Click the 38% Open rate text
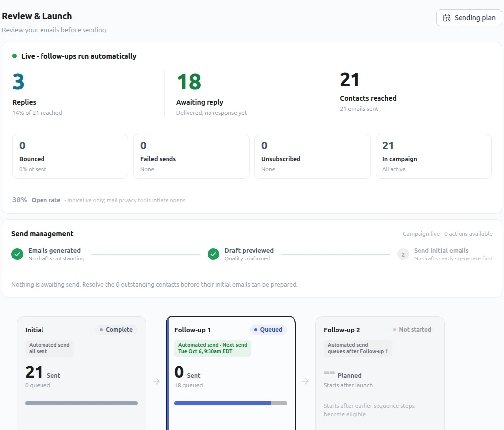This screenshot has width=504, height=430. pos(37,200)
